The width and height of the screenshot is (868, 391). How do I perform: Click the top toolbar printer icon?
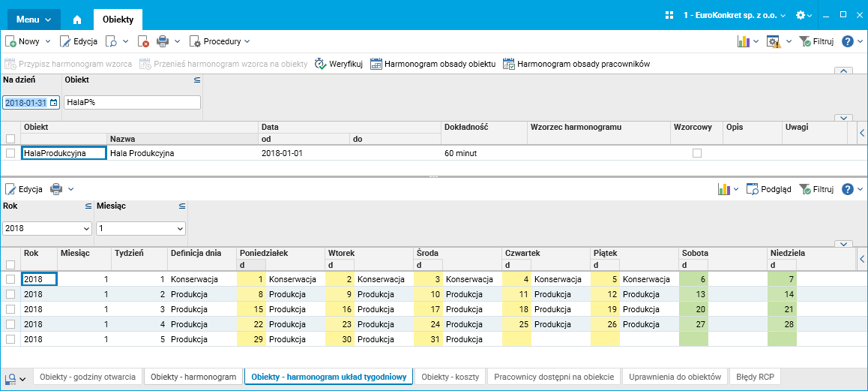[x=163, y=42]
